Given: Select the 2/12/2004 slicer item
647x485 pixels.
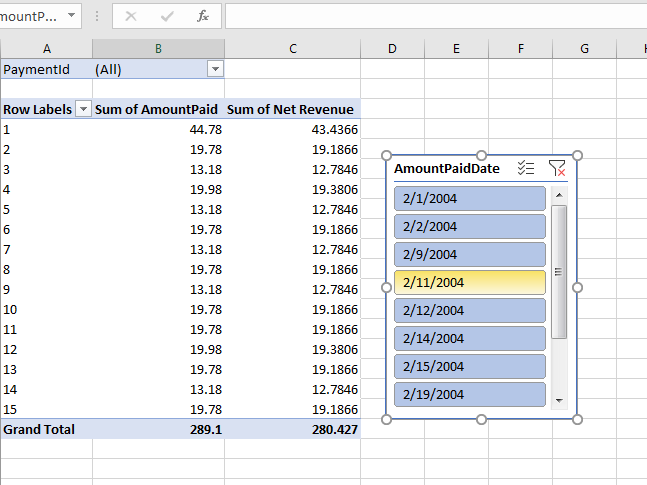Looking at the screenshot, I should [470, 310].
